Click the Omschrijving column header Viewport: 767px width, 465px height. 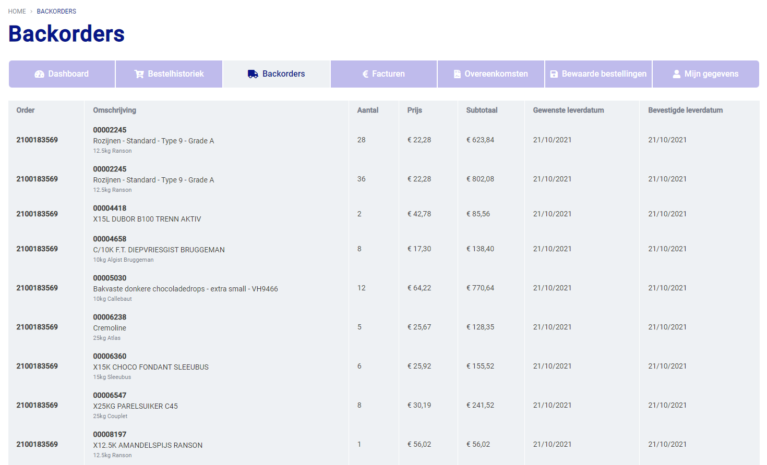(114, 110)
